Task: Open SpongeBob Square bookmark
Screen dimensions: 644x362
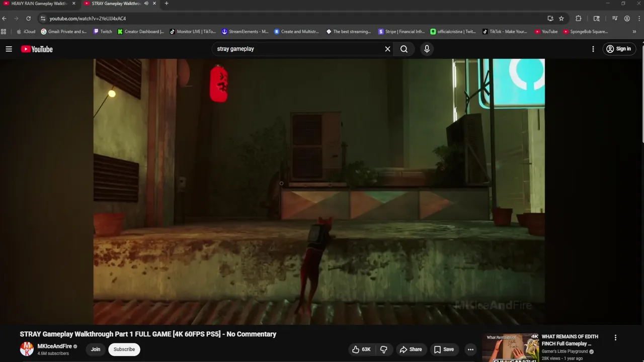Action: pyautogui.click(x=586, y=32)
